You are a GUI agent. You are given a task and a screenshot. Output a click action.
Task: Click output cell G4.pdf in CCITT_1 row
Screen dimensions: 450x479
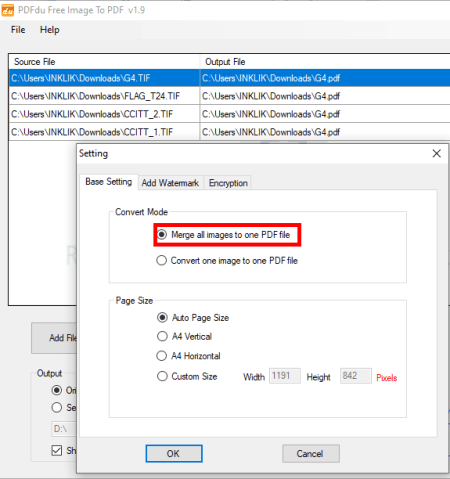[325, 132]
